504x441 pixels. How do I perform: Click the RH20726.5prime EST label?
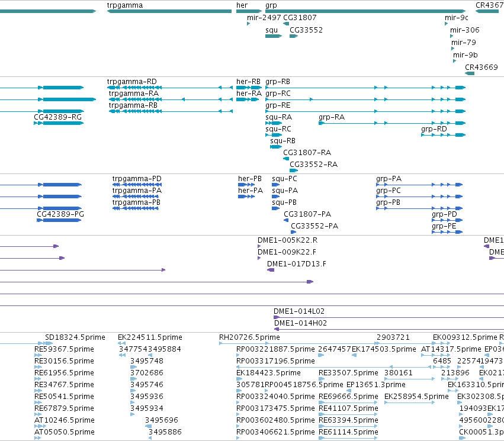click(249, 337)
